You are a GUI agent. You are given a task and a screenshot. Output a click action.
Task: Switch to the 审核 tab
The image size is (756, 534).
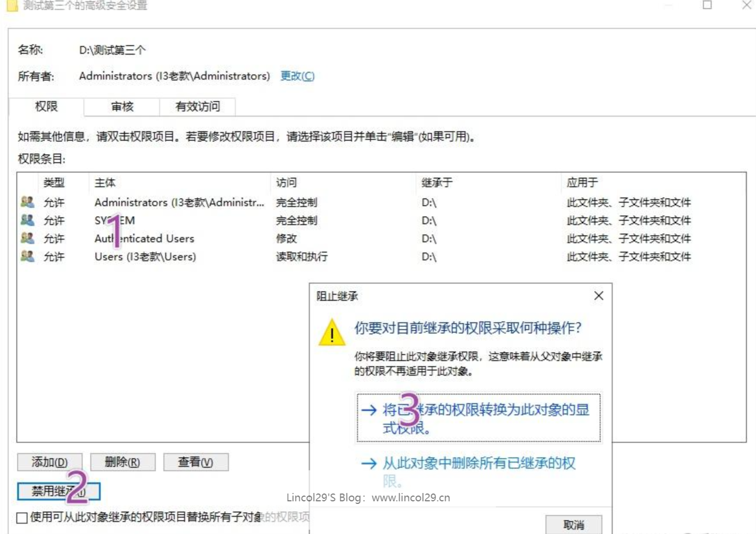pyautogui.click(x=122, y=107)
